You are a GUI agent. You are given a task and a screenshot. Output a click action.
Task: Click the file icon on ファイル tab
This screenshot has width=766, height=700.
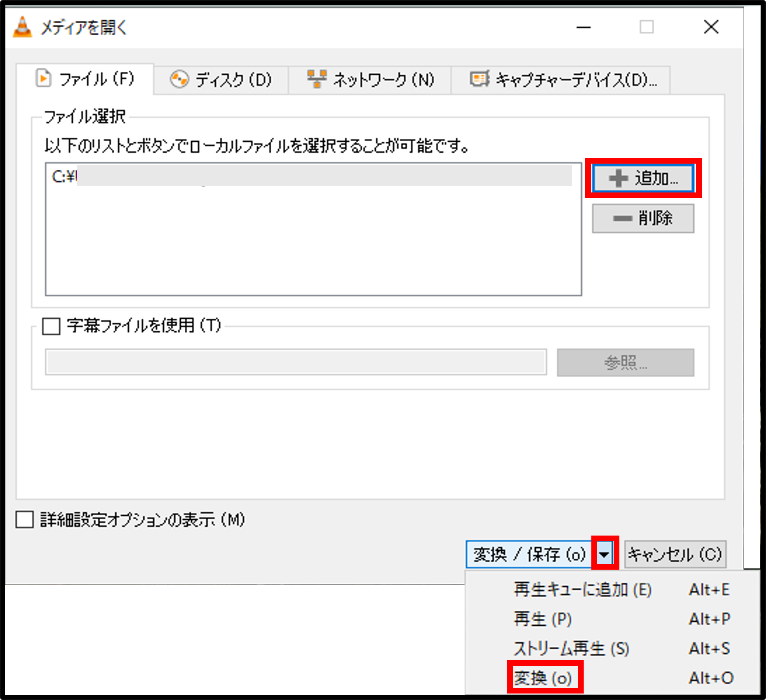point(43,78)
